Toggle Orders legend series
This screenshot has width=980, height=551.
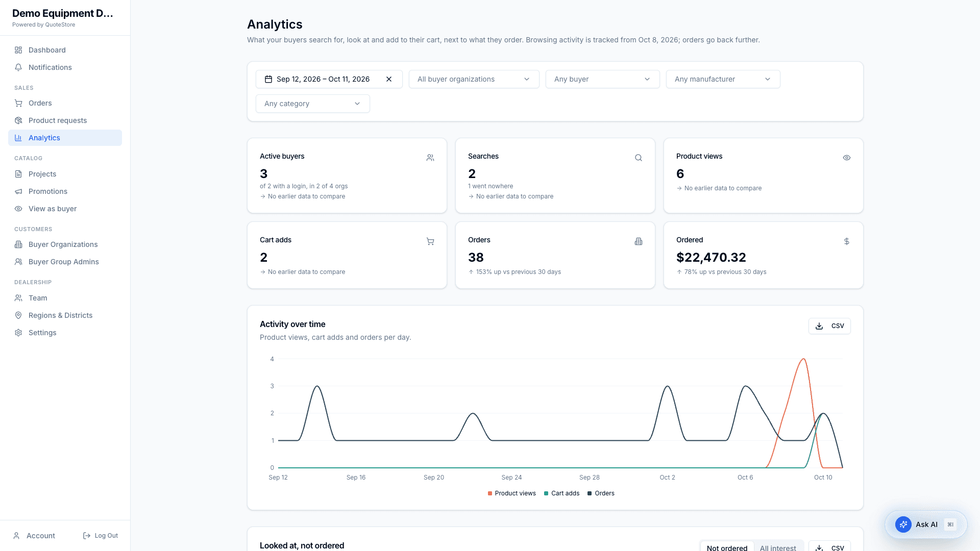coord(601,493)
